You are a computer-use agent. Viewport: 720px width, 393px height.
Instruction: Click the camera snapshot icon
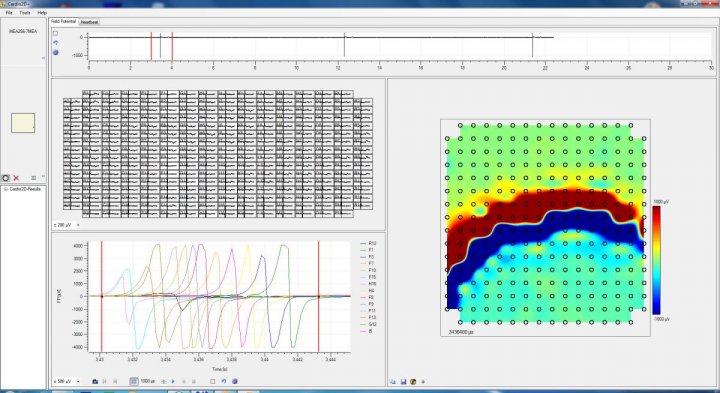[95, 382]
